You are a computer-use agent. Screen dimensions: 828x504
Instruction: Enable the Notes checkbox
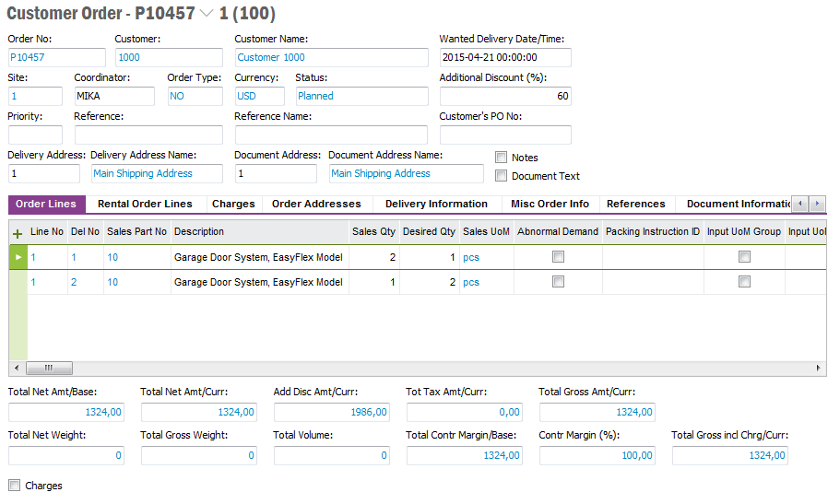[502, 158]
